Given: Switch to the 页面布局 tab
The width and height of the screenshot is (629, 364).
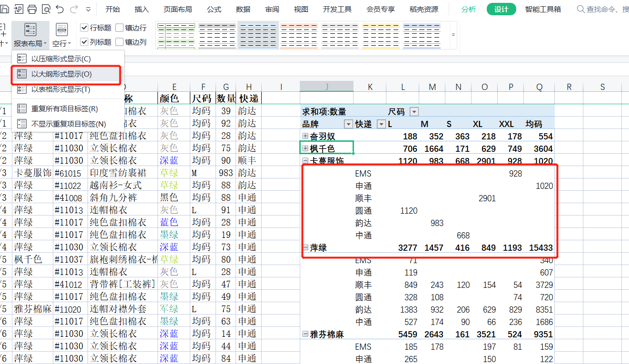Looking at the screenshot, I should pos(177,9).
